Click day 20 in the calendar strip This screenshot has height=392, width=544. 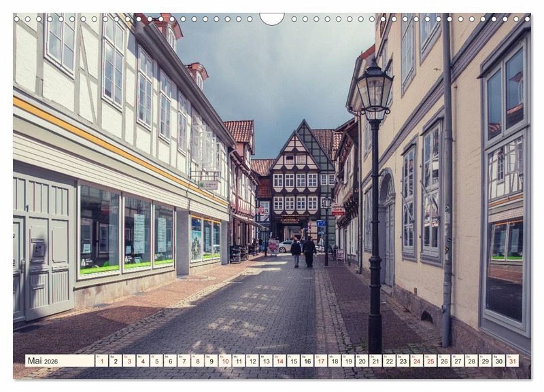pos(362,361)
